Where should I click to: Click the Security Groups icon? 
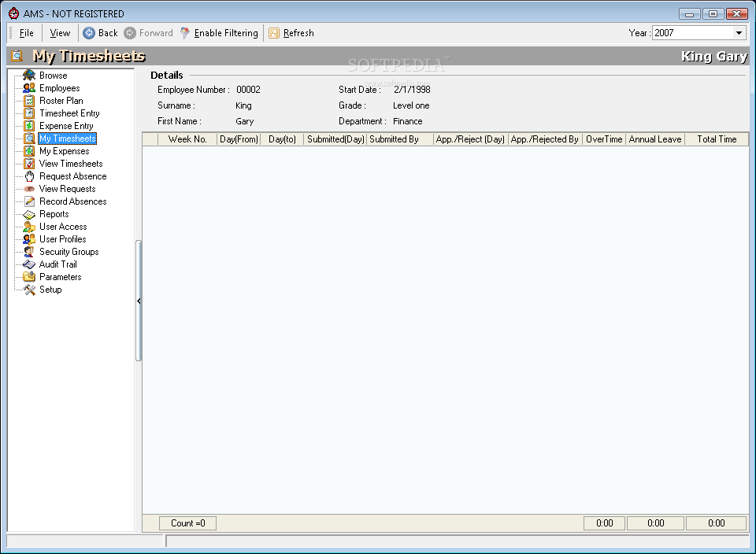29,252
